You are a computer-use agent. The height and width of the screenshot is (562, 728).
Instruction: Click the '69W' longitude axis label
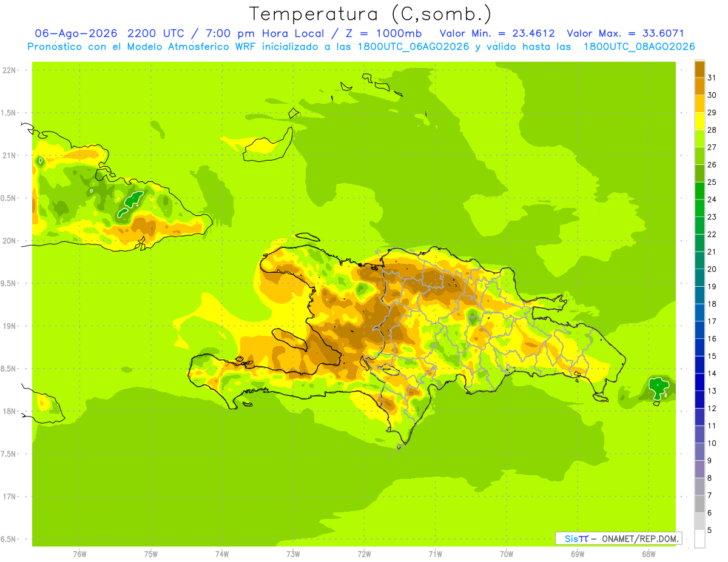(578, 554)
